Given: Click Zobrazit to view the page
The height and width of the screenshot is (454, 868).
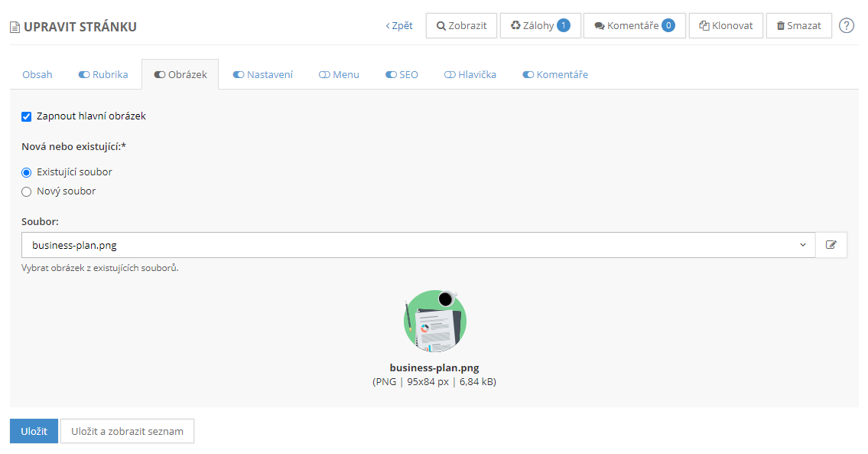Looking at the screenshot, I should coord(461,25).
